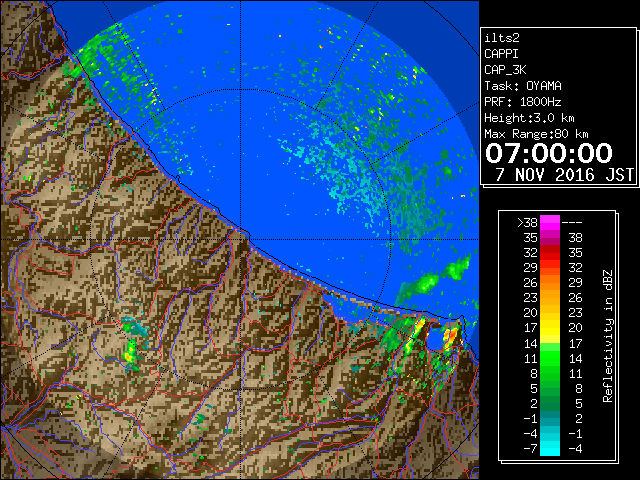Select the '7 NOV 2016 JST' date

[564, 175]
